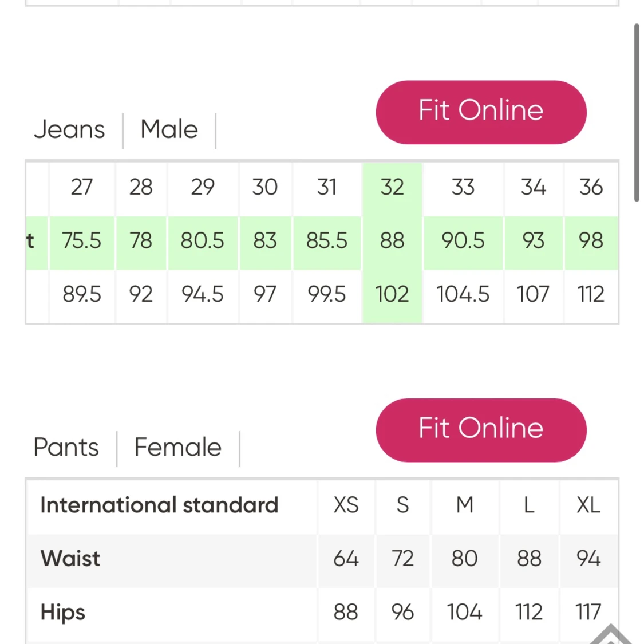Click the 75.5 measurement cell
The height and width of the screenshot is (644, 644).
click(82, 240)
